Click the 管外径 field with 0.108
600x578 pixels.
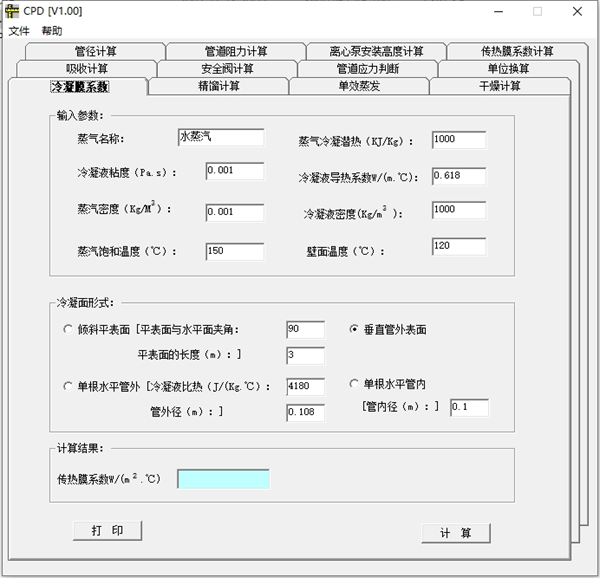(x=305, y=412)
